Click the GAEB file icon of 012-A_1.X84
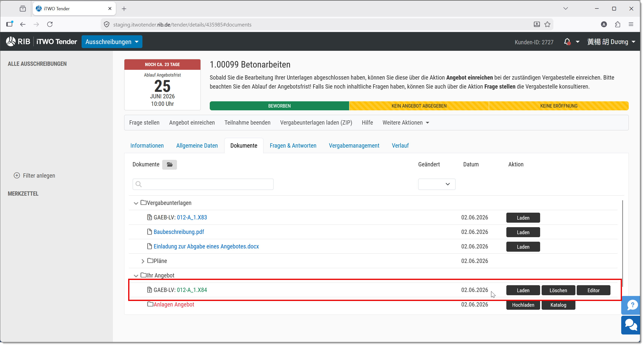Image resolution: width=644 pixels, height=346 pixels. [149, 290]
